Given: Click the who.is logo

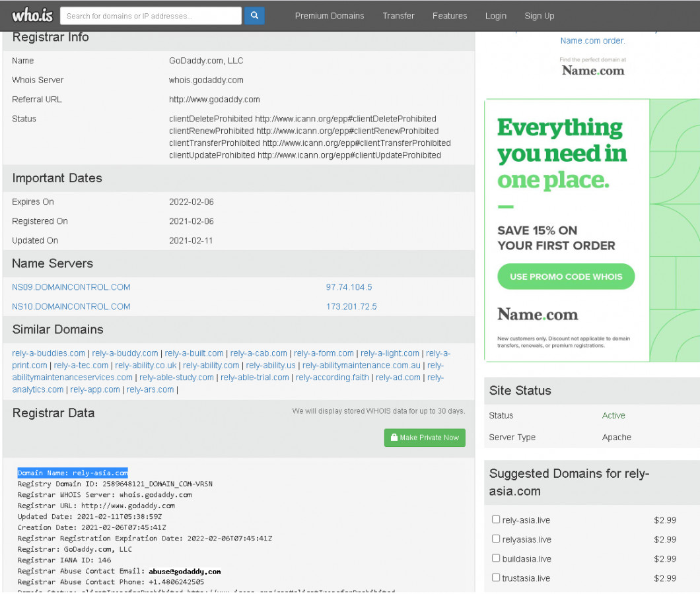Looking at the screenshot, I should 32,16.
